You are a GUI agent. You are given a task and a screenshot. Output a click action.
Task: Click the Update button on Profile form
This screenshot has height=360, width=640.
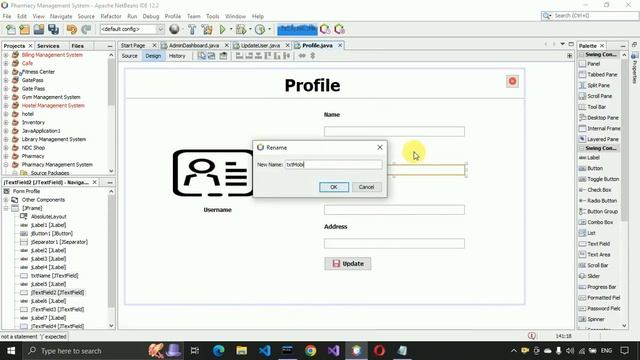tap(347, 264)
